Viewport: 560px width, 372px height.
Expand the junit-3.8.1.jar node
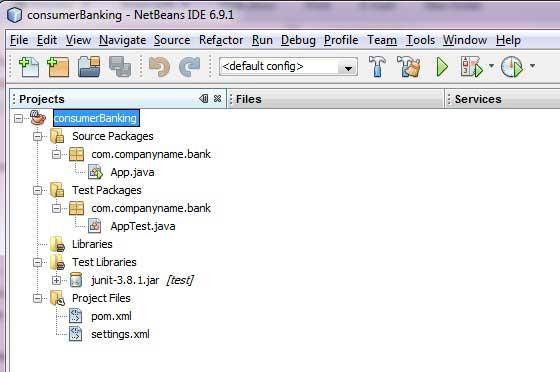(56, 280)
